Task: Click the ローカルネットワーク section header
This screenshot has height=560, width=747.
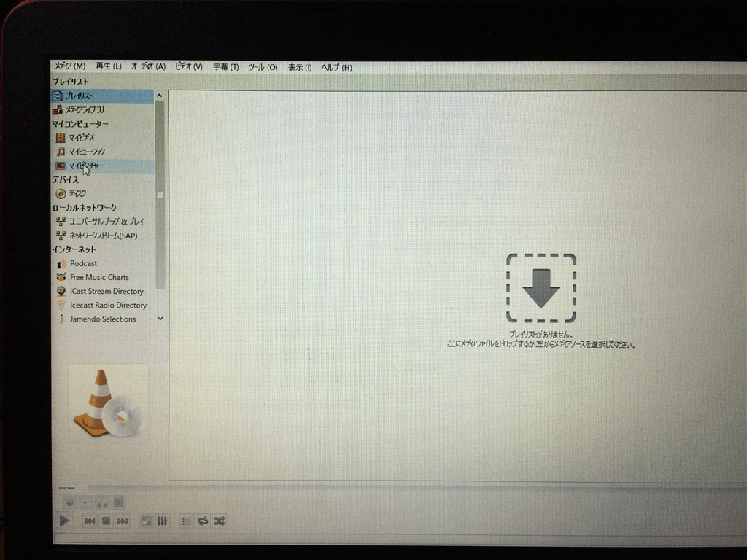Action: click(x=84, y=208)
